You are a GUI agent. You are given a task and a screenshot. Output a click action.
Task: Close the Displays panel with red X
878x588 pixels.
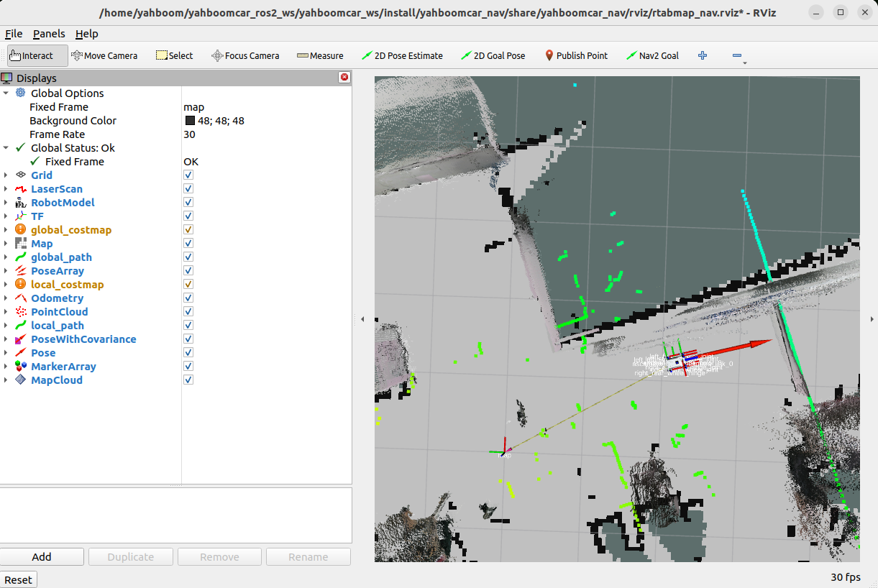[x=344, y=78]
